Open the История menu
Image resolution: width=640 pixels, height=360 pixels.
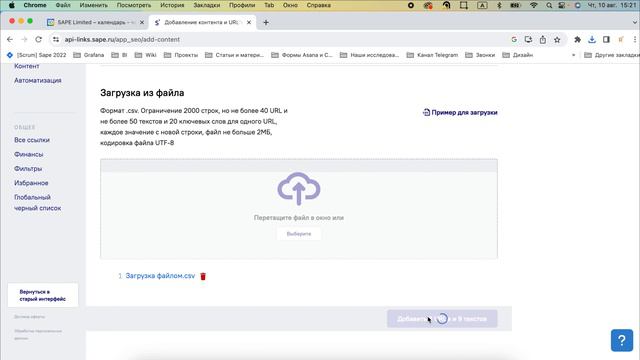(x=172, y=5)
